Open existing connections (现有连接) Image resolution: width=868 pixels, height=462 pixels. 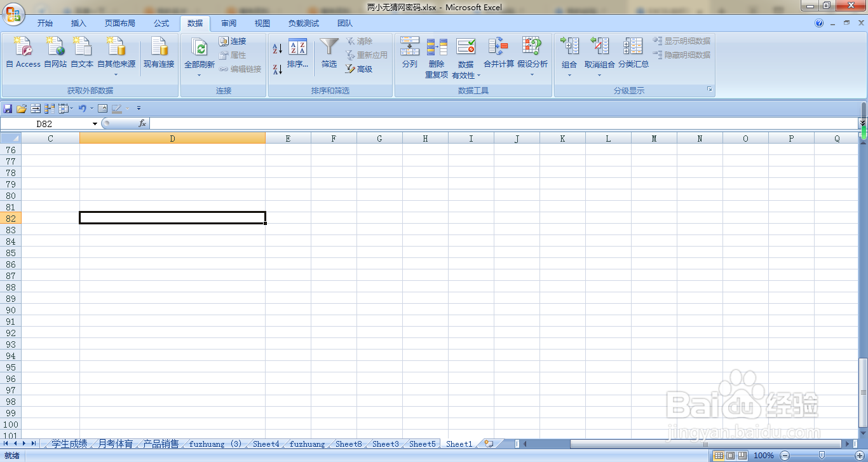tap(158, 52)
